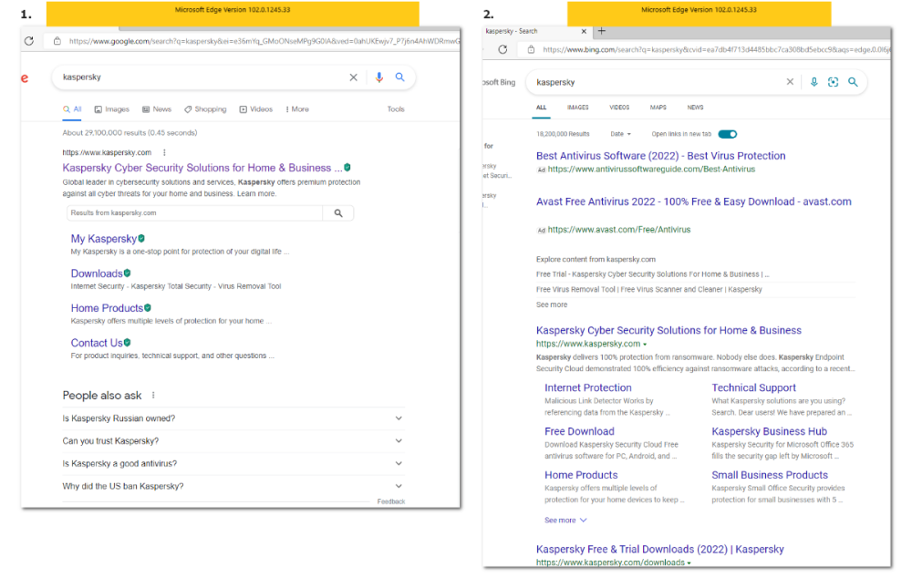The height and width of the screenshot is (588, 912).
Task: Clear the Google search box with X
Action: [354, 77]
